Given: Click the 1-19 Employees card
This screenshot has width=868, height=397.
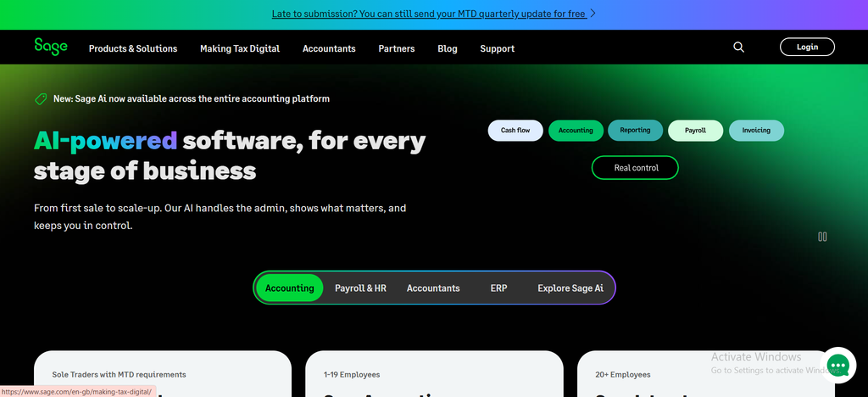Looking at the screenshot, I should pos(434,374).
